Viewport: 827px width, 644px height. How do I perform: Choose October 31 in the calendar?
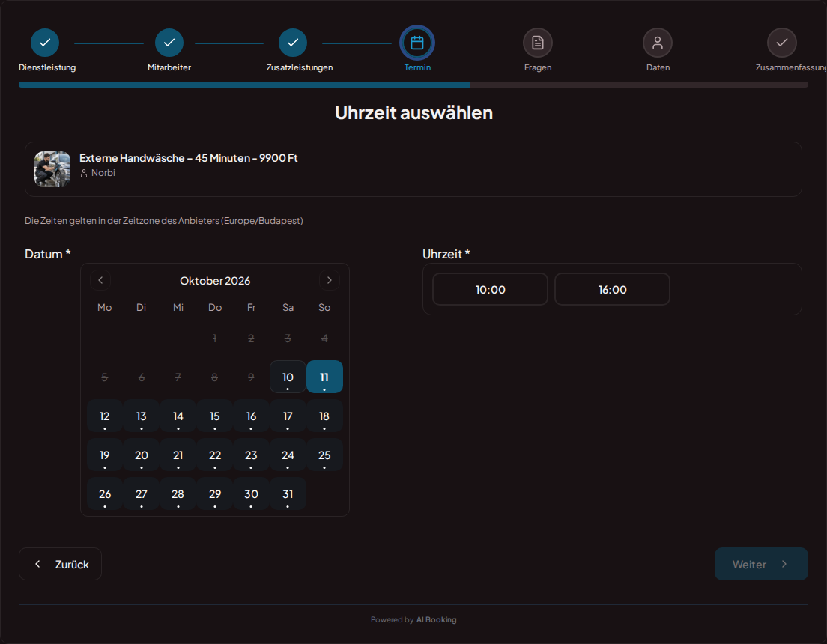pos(288,494)
